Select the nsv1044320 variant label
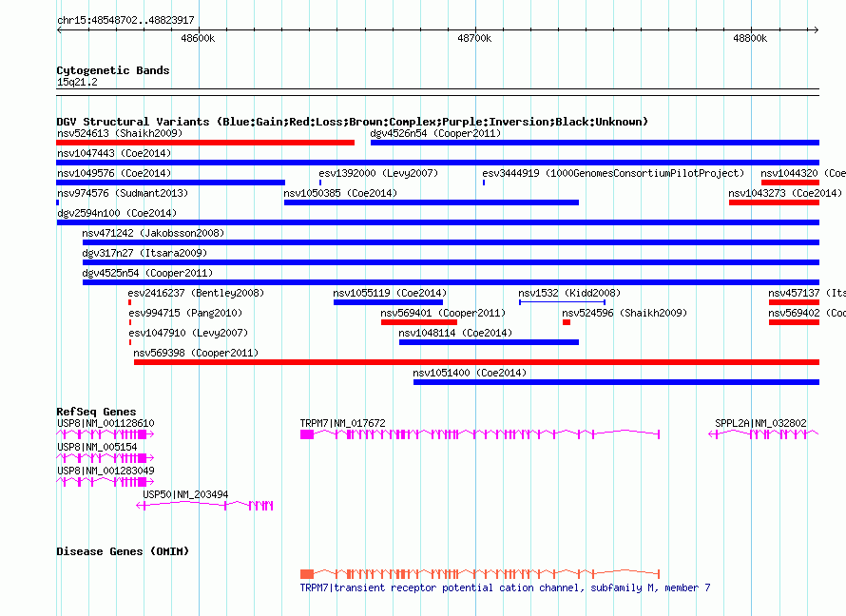The height and width of the screenshot is (616, 846). tap(803, 173)
